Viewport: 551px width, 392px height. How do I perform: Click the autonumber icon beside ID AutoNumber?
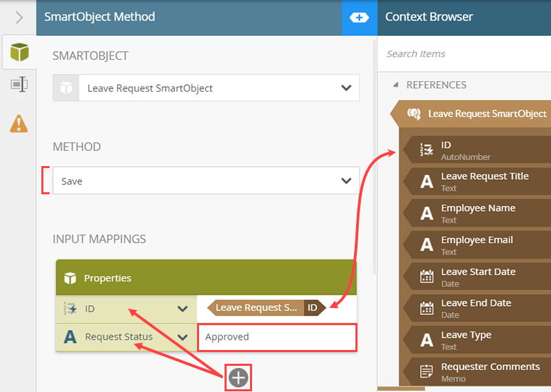426,150
